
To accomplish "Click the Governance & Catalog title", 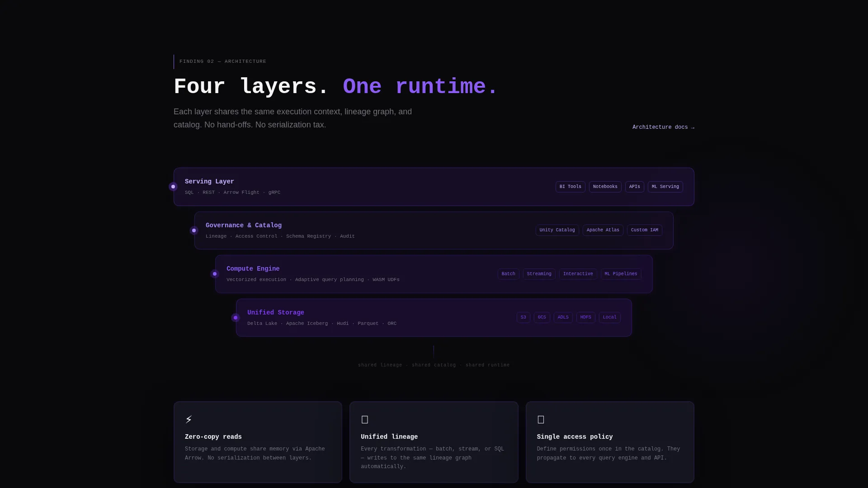I will (244, 225).
